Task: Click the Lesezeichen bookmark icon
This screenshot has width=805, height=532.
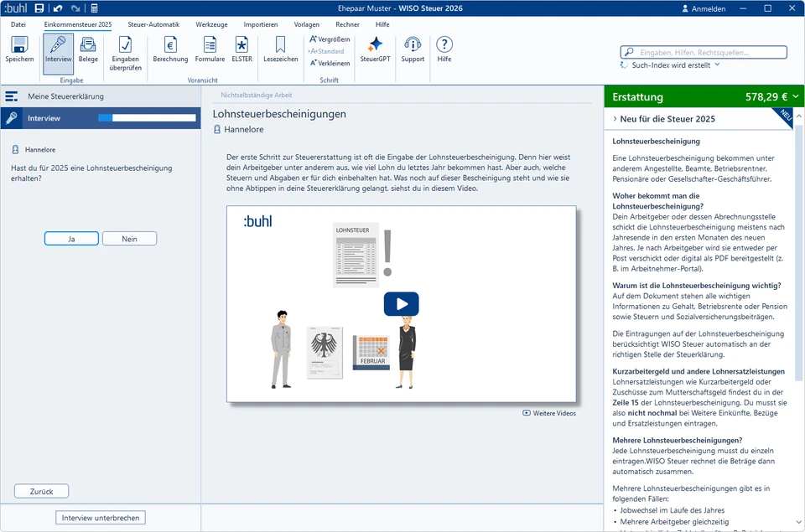Action: click(x=280, y=49)
